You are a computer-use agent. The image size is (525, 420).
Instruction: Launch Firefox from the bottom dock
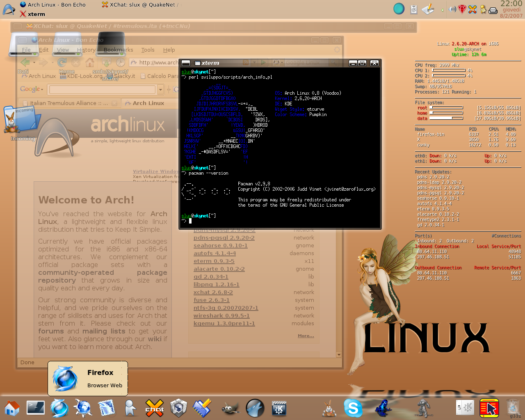coord(59,408)
